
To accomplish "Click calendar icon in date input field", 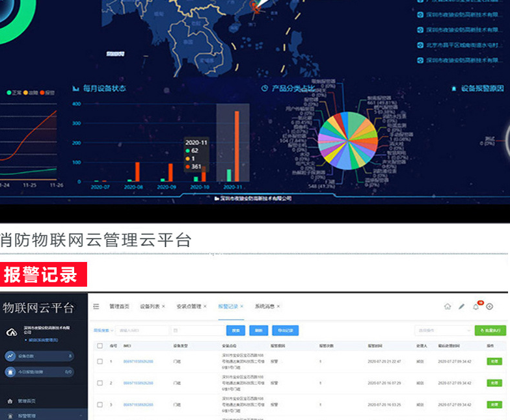I will click(x=176, y=330).
